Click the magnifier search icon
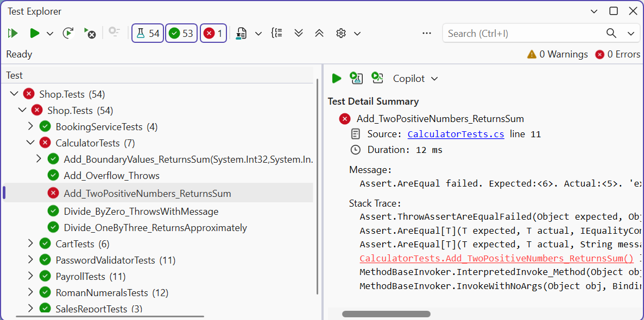644x320 pixels. [611, 33]
